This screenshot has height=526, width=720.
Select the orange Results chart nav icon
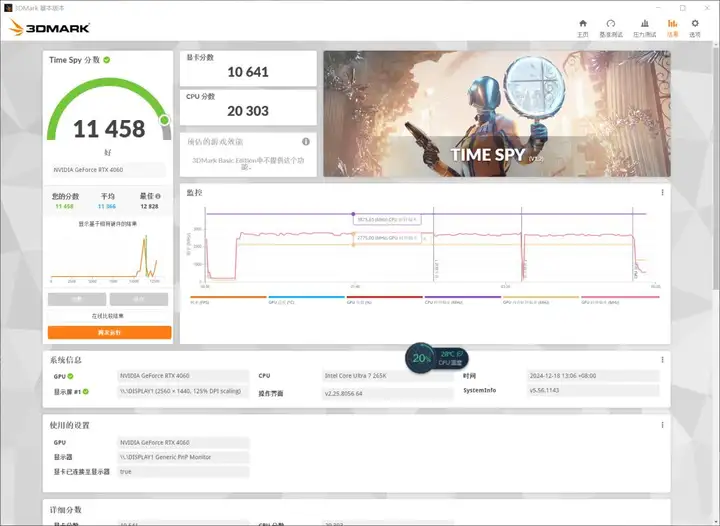click(672, 28)
